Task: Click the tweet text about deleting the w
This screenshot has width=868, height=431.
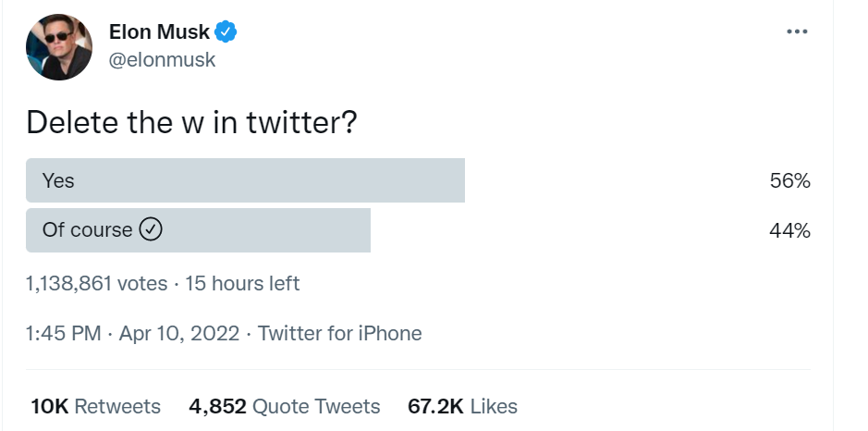Action: 191,123
